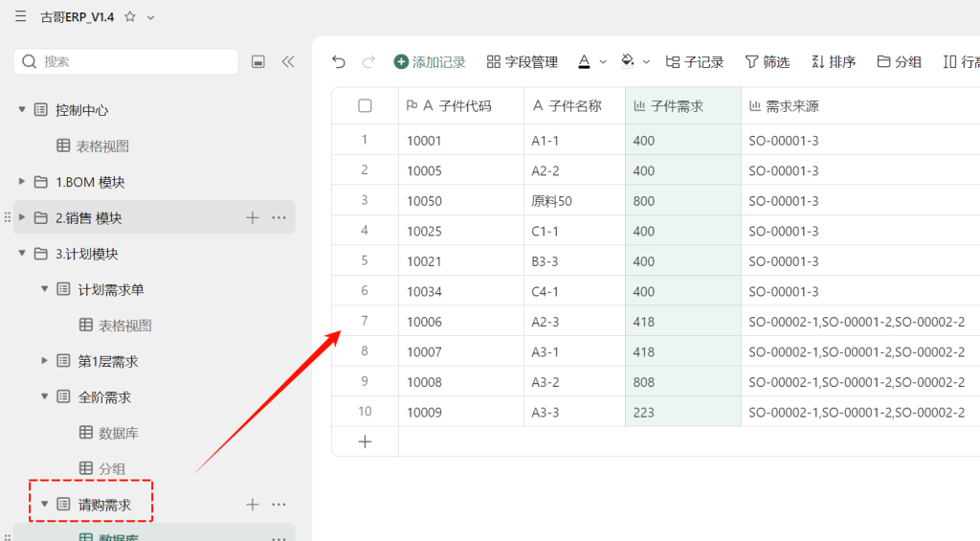980x541 pixels.
Task: Select 3.计划模块 folder
Action: click(x=86, y=254)
